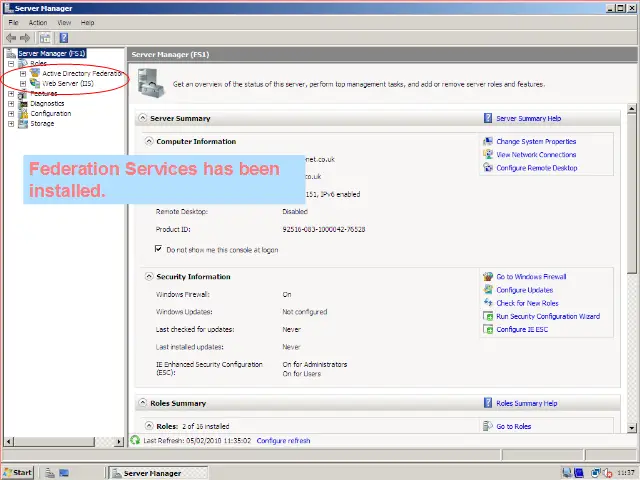Click the Configure Remote Desktop icon

point(488,167)
